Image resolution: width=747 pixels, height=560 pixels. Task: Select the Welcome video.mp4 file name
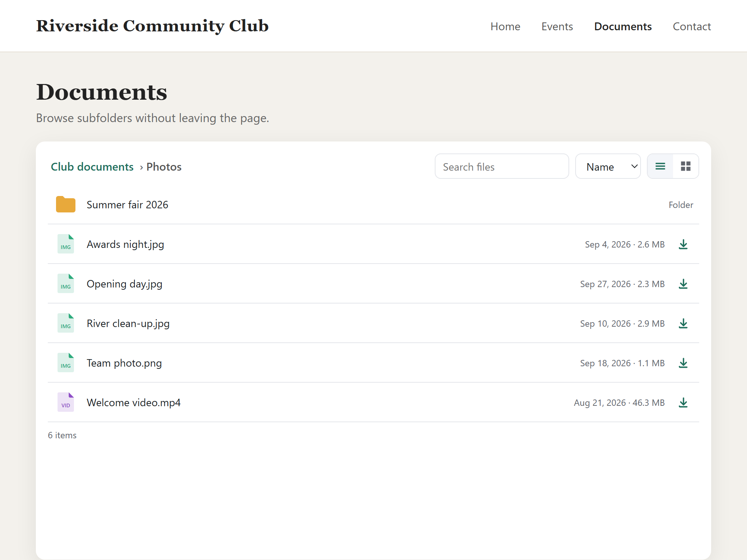(134, 403)
